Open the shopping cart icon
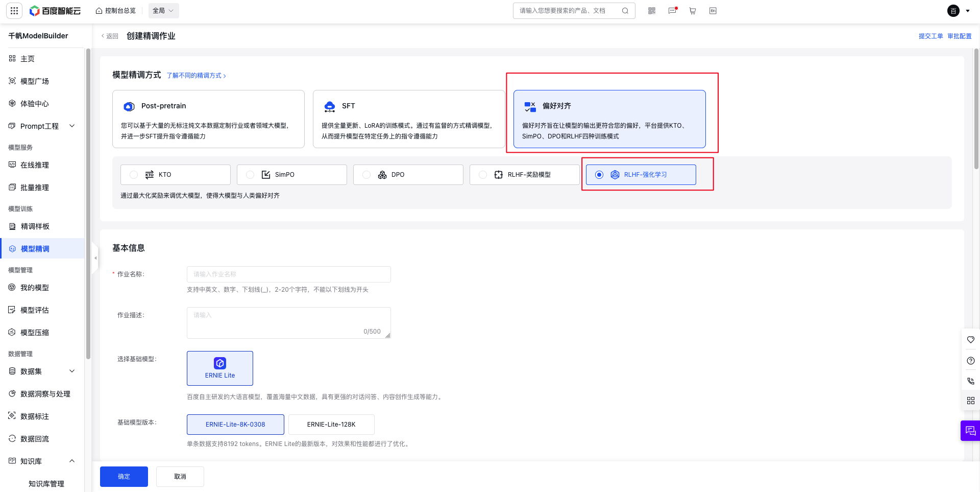The width and height of the screenshot is (980, 492). coord(693,11)
